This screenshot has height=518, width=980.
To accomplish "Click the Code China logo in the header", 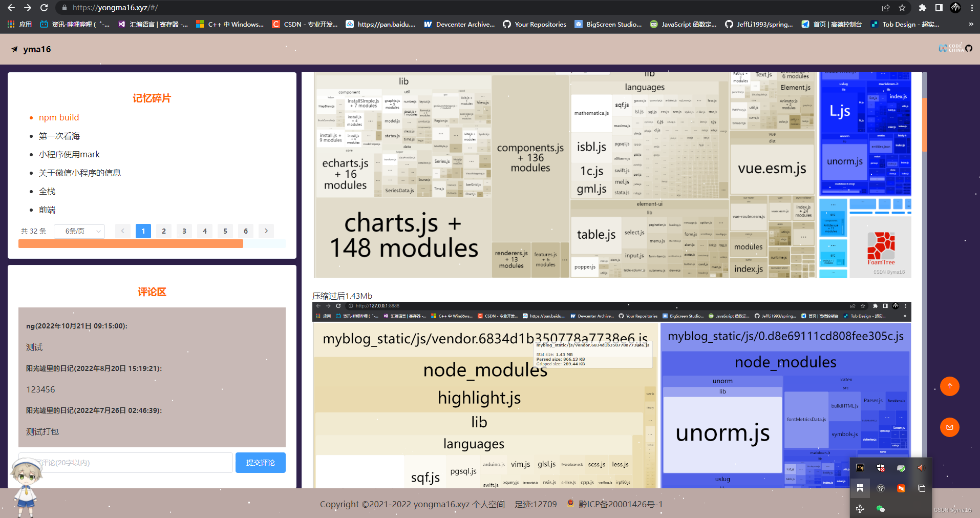I will coord(950,48).
